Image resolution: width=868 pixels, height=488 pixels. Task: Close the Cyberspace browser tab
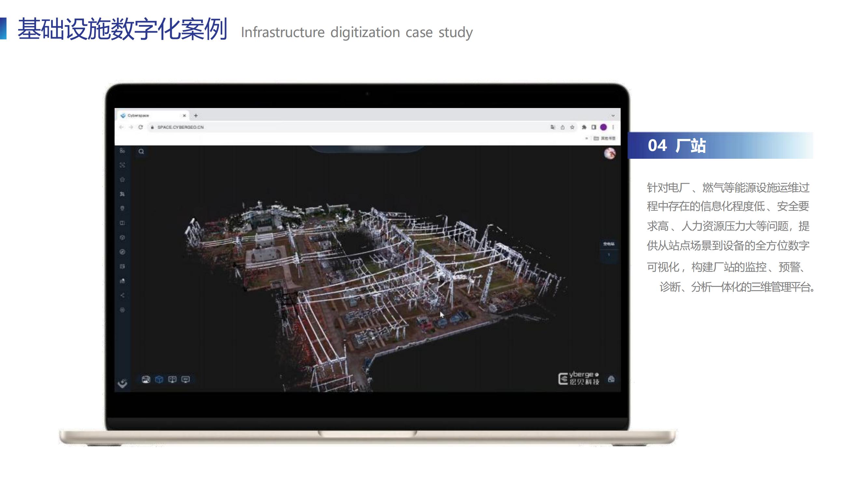point(184,115)
